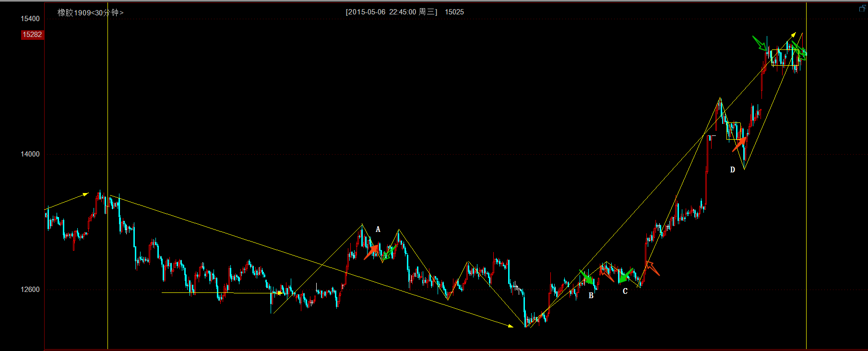868x351 pixels.
Task: Click the date text [2015-05-06 22:45:00 周三]
Action: [x=392, y=12]
